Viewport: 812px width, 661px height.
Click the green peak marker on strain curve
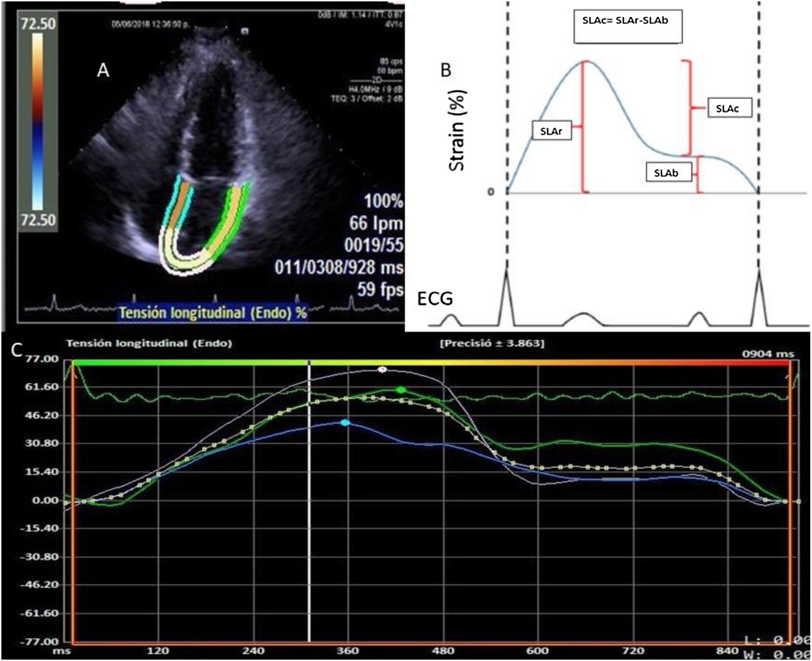pos(401,390)
